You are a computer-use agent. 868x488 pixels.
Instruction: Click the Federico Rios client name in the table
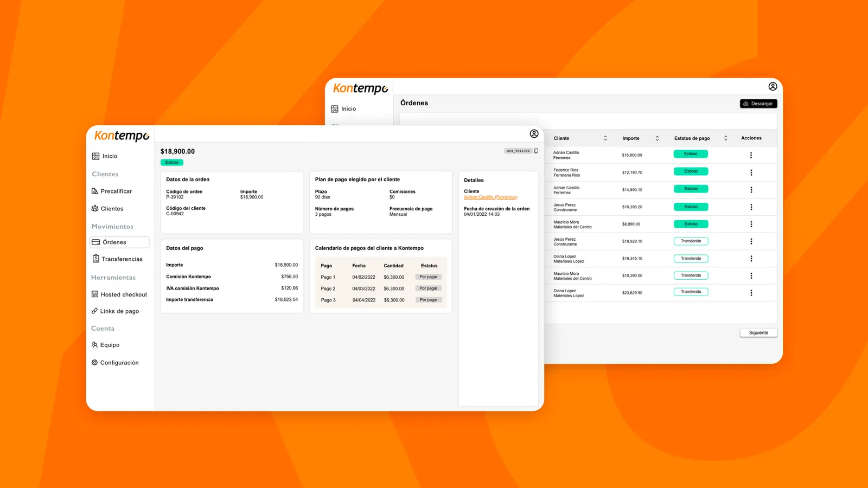[566, 170]
